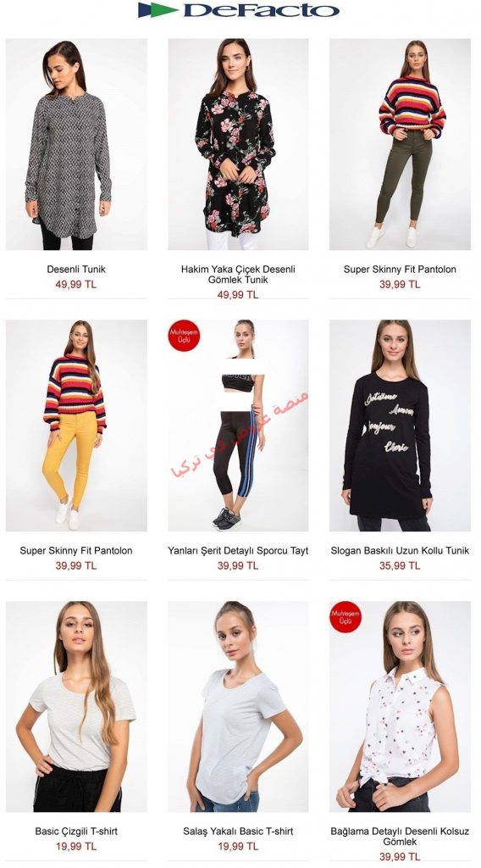The width and height of the screenshot is (481, 868).
Task: Click Salaş Yakalı Basic T-shirt title
Action: click(x=238, y=832)
